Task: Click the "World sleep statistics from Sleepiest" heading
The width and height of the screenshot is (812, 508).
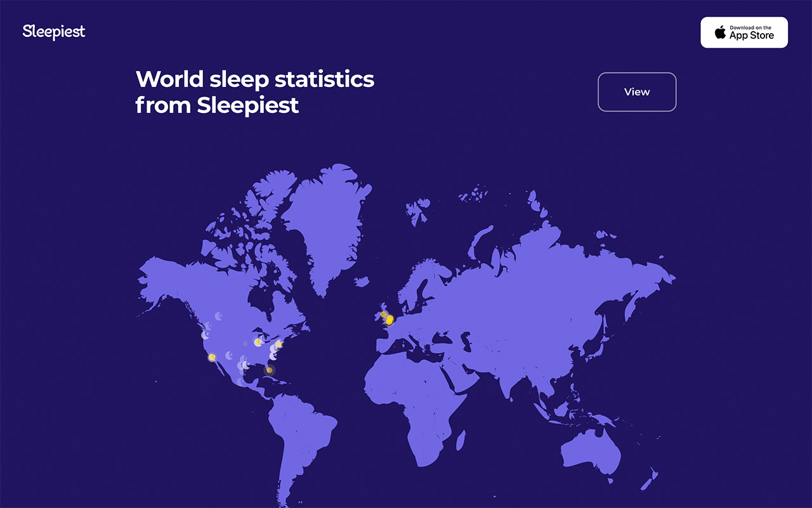Action: [x=255, y=92]
